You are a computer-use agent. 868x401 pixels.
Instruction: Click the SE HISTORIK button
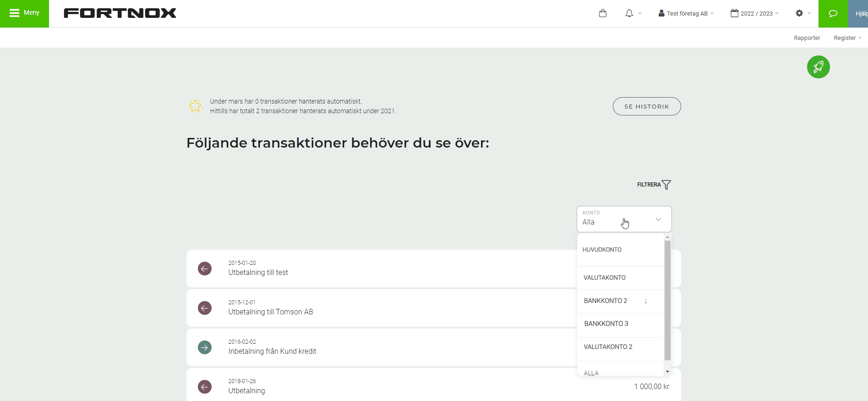click(x=647, y=106)
